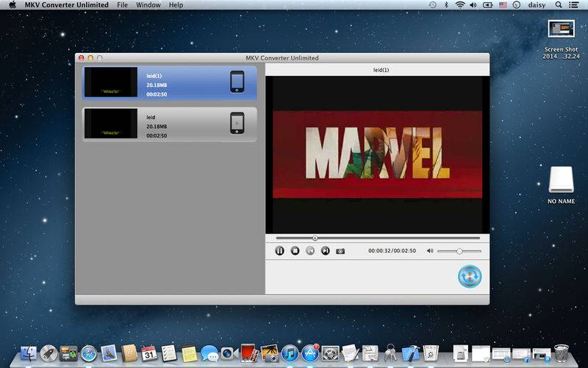Open Calendar icon showing 31 in Dock

pos(149,354)
